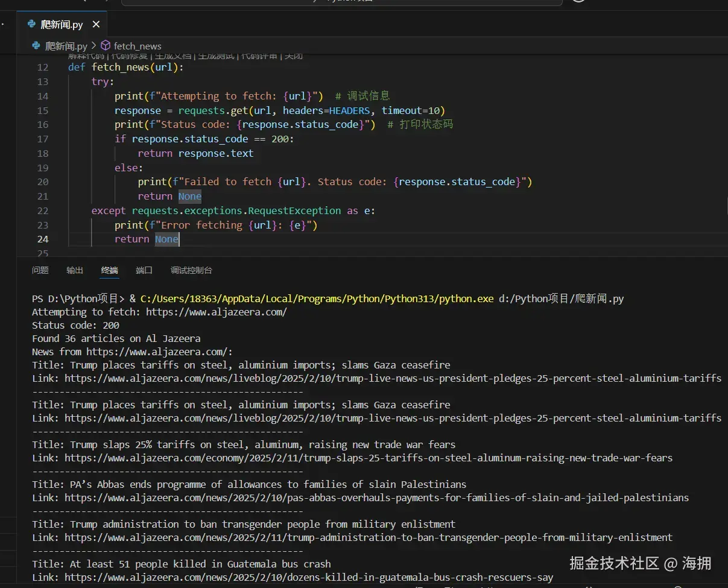Click 'News from https://www.aljazeera.com/:' line
This screenshot has height=588, width=728.
132,352
